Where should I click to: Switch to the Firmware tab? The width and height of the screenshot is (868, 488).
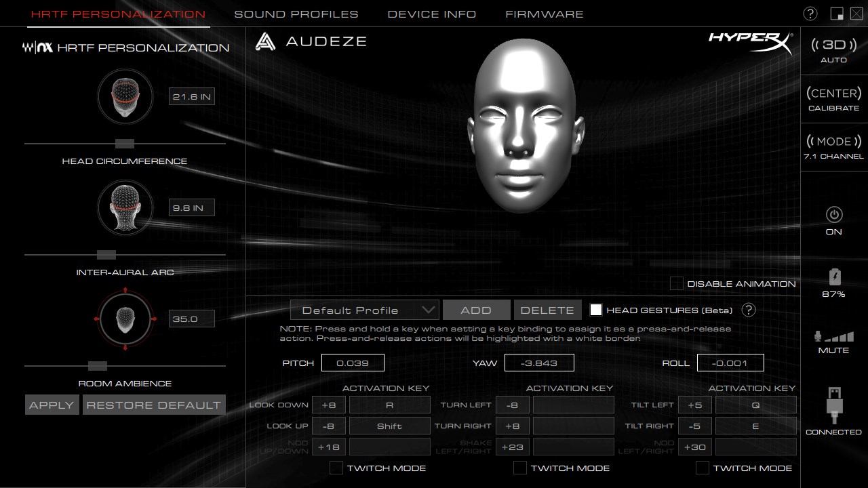click(x=544, y=14)
